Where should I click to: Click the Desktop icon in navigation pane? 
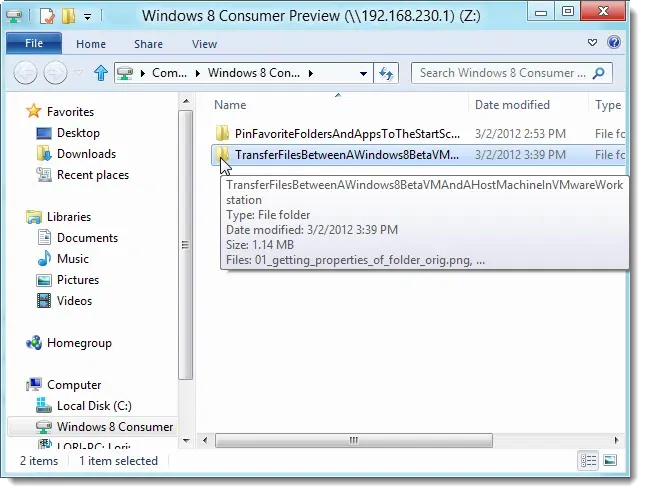44,133
